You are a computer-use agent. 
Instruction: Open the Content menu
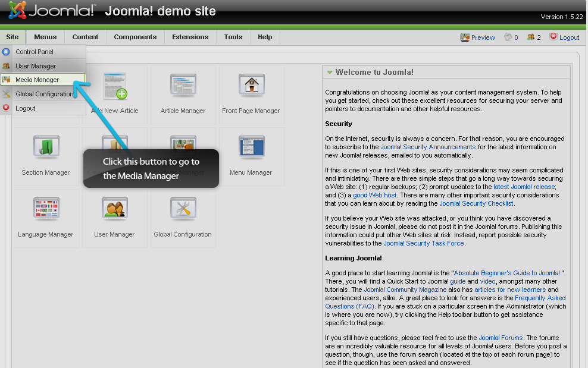point(85,37)
